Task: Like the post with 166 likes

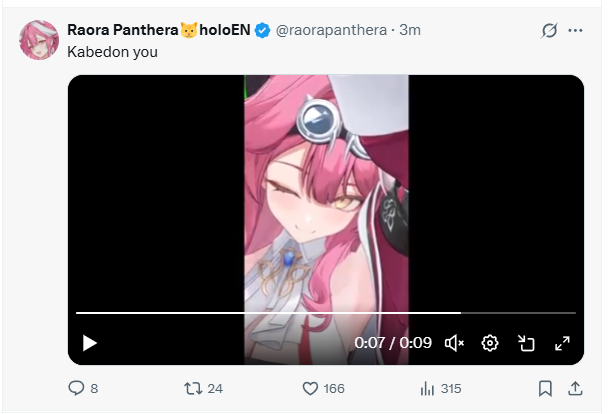Action: pyautogui.click(x=310, y=388)
